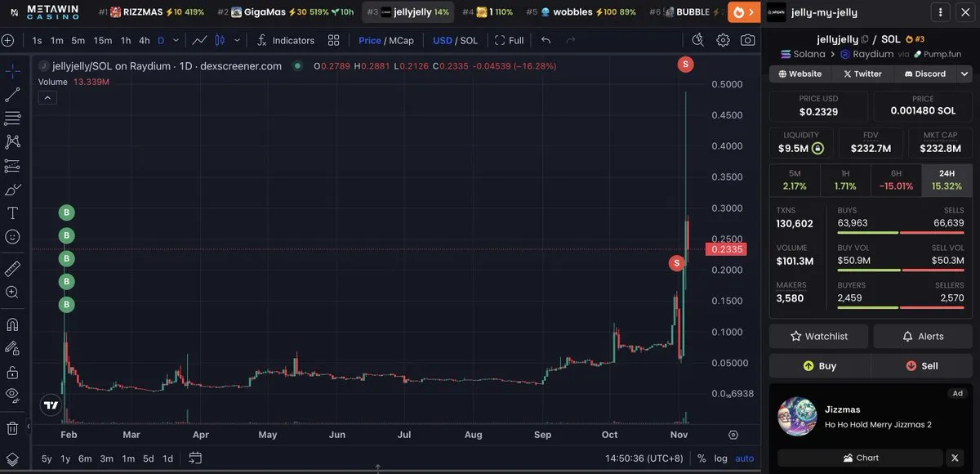Select the trend line drawing tool
The height and width of the screenshot is (474, 980).
(12, 95)
